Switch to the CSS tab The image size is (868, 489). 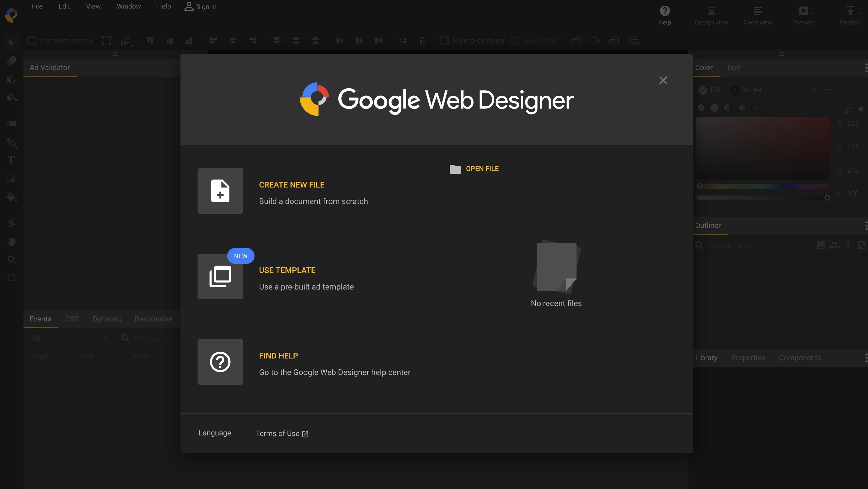click(x=72, y=319)
